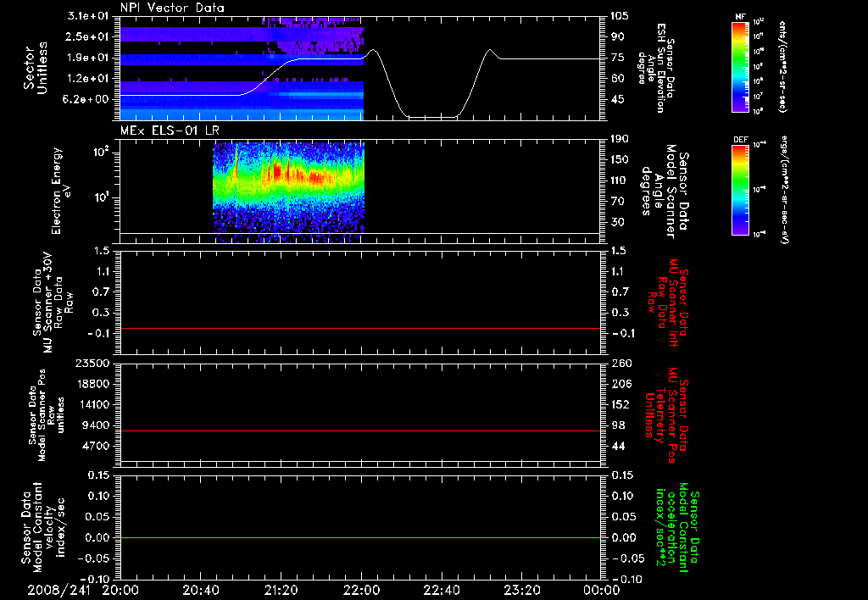Click the 4700 scanner position tick
Viewport: 868px width, 600px height.
tap(96, 446)
